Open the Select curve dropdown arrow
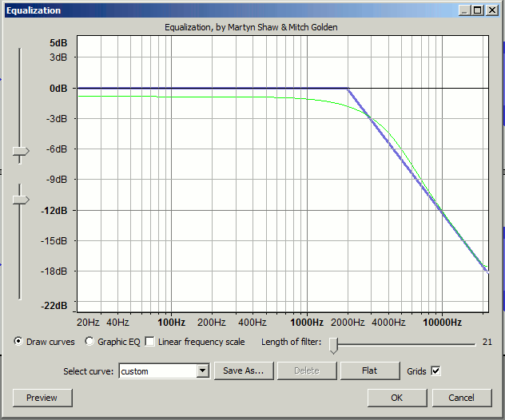505x420 pixels. point(202,370)
